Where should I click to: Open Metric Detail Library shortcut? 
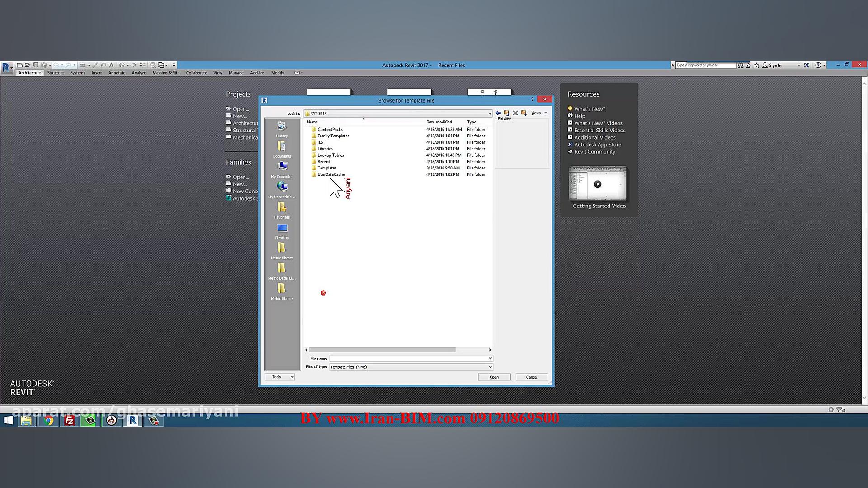pyautogui.click(x=282, y=272)
